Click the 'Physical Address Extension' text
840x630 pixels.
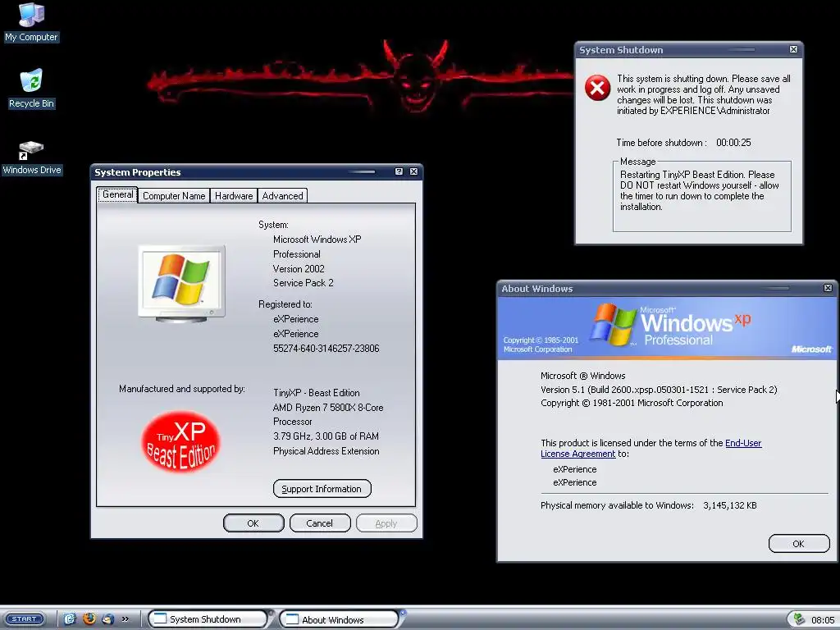click(x=326, y=451)
